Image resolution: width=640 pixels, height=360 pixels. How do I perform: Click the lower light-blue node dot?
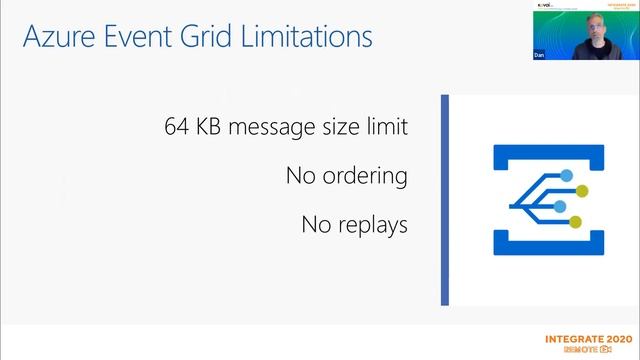560,207
